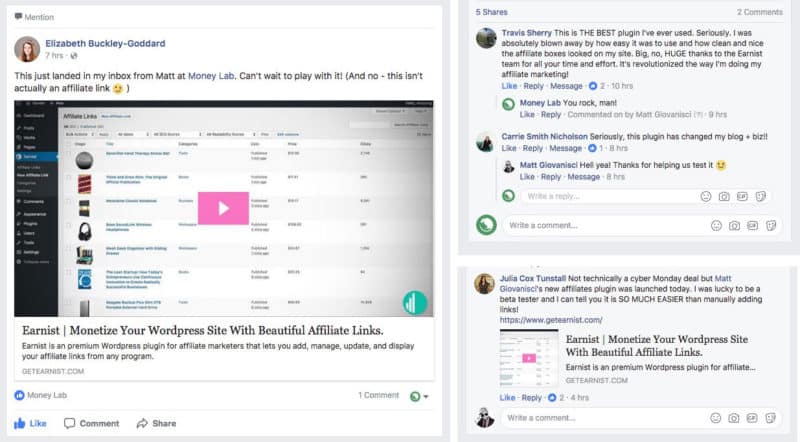
Task: Add GIF in bottom comment field
Action: point(752,419)
